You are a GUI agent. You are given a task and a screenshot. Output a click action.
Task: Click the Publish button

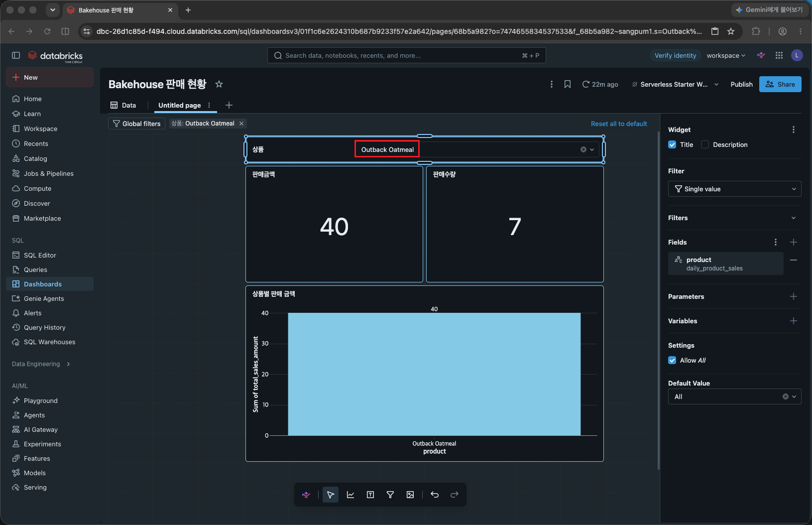[741, 84]
